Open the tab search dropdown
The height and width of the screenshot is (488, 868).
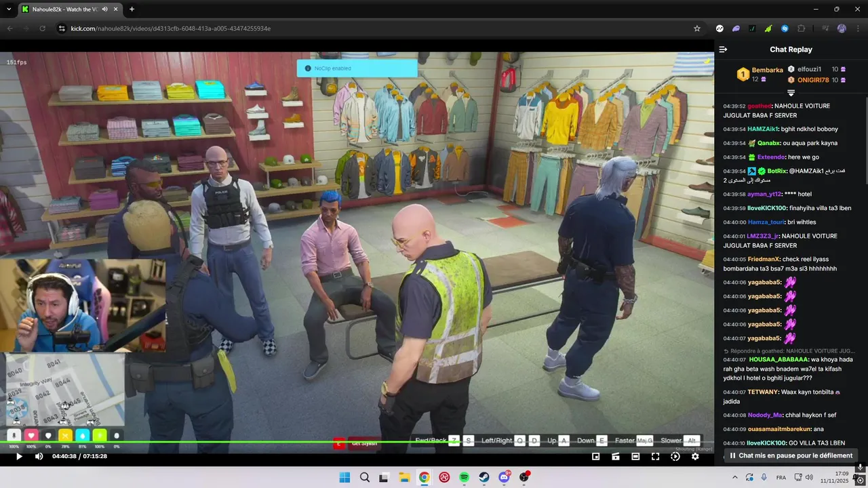(7, 9)
